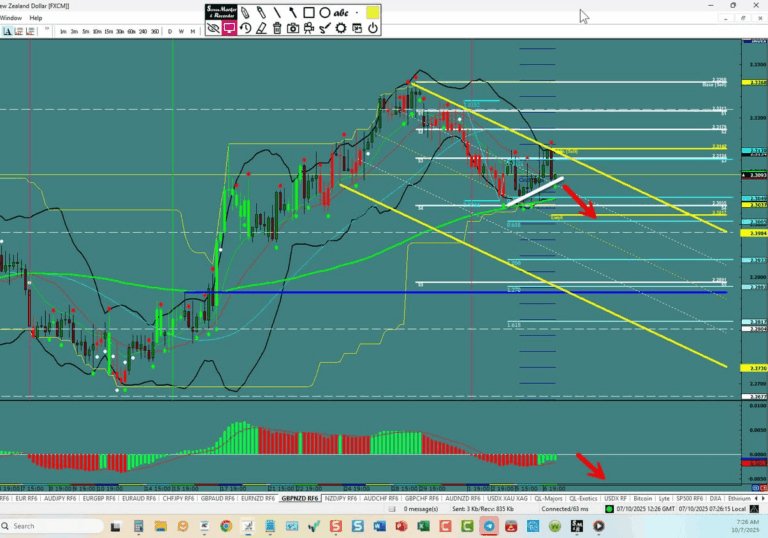
Task: Choose the arrow drawing tool
Action: [292, 13]
